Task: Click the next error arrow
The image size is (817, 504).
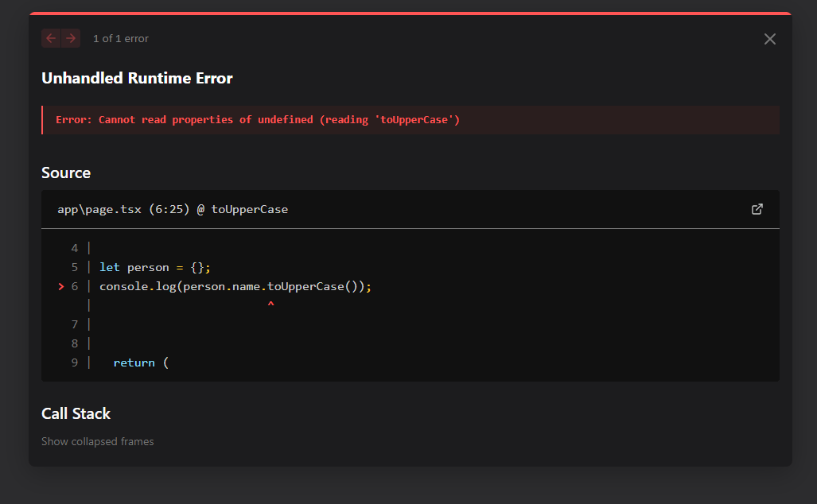Action: tap(71, 38)
